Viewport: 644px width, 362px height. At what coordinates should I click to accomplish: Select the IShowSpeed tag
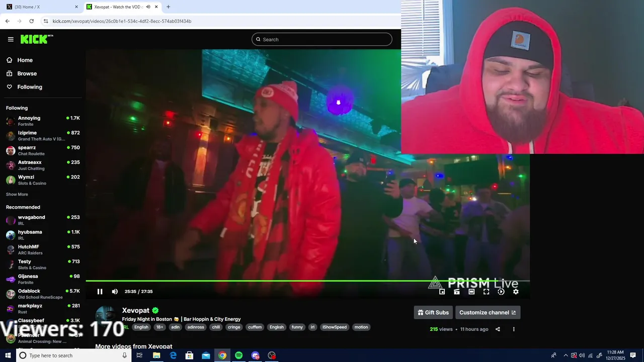tap(335, 327)
